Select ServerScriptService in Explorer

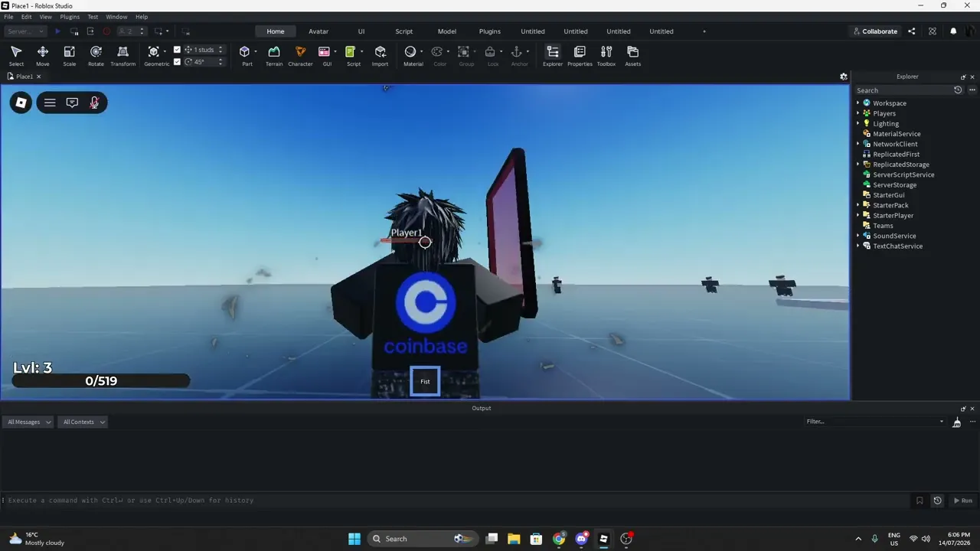903,174
